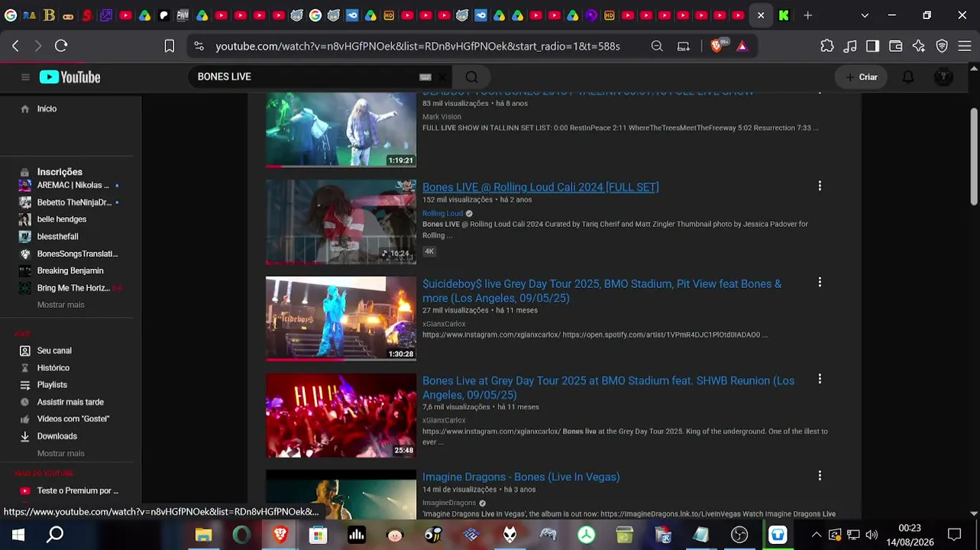Click the YouTube search magnifier button
This screenshot has width=980, height=550.
471,77
